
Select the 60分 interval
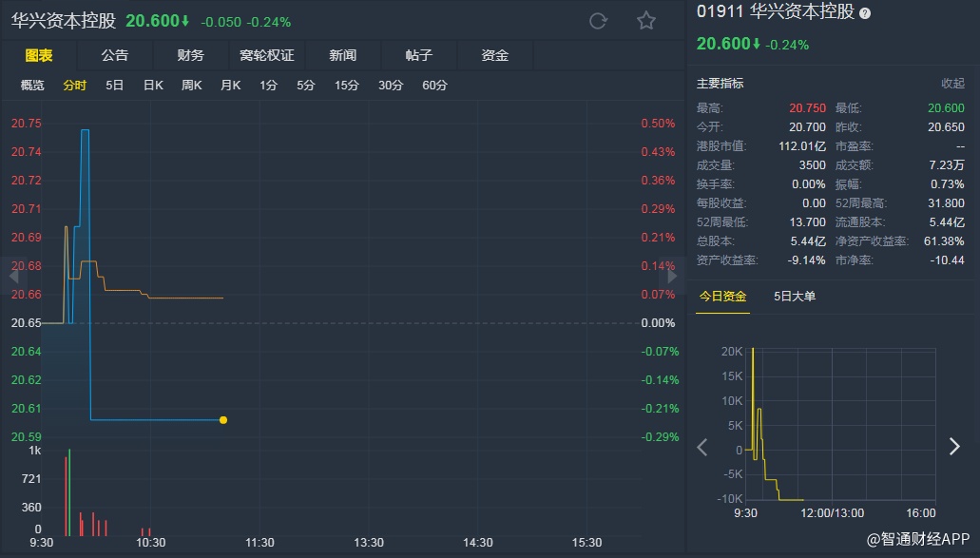click(434, 86)
